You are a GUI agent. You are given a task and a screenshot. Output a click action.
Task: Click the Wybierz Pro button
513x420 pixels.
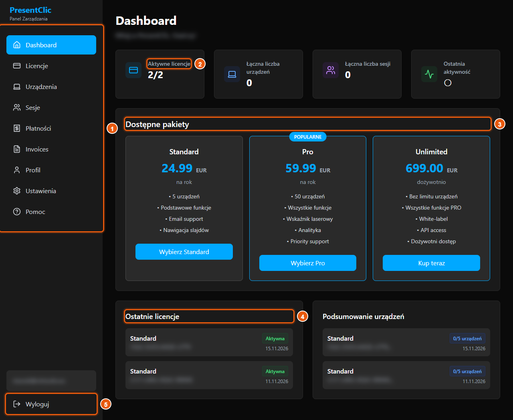[308, 263]
